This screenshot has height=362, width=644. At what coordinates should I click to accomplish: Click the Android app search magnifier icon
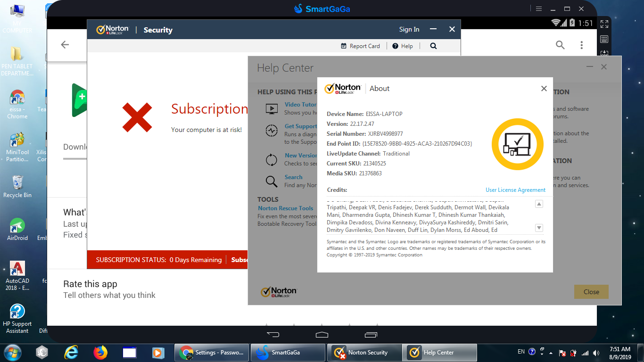pyautogui.click(x=560, y=45)
